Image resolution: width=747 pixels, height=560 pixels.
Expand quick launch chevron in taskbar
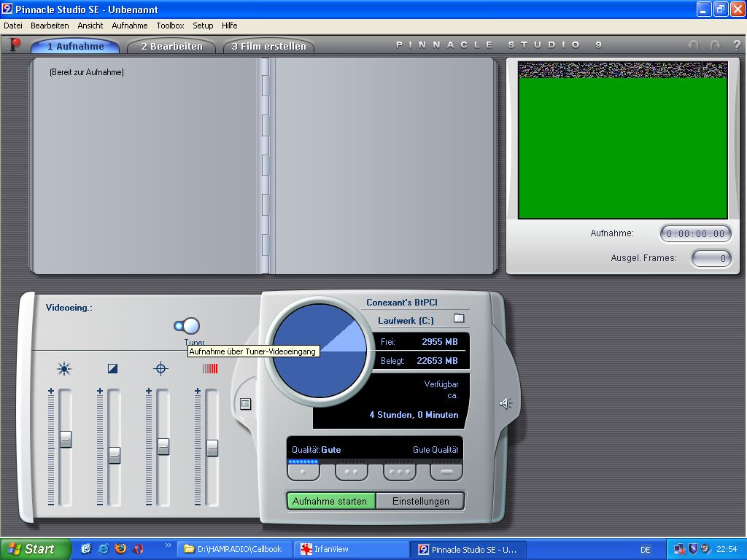pos(169,545)
